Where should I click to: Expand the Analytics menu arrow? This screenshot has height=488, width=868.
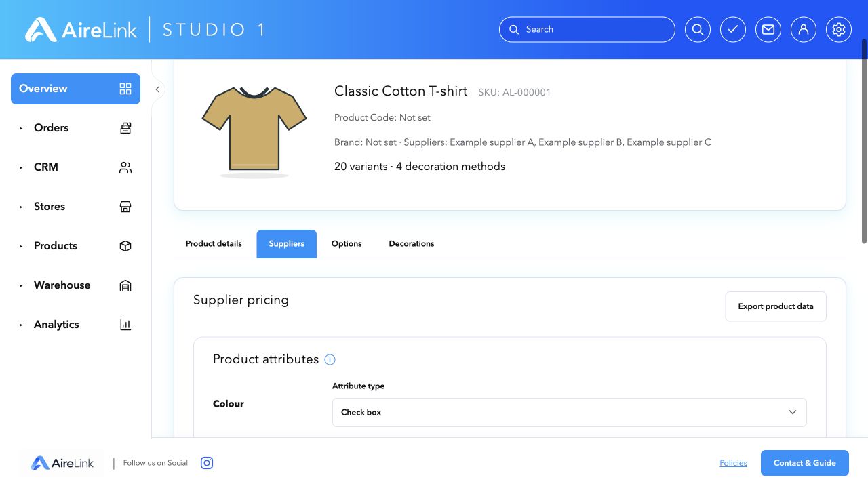21,325
